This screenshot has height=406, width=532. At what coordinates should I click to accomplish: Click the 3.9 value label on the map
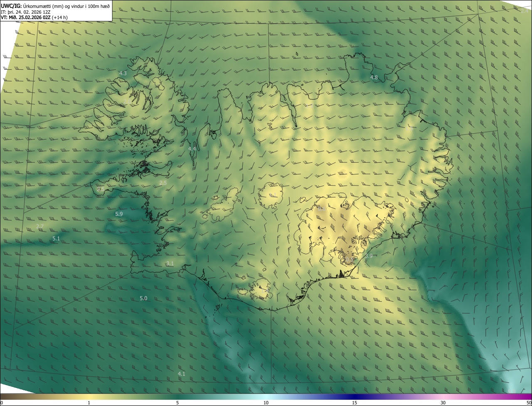[x=369, y=256]
